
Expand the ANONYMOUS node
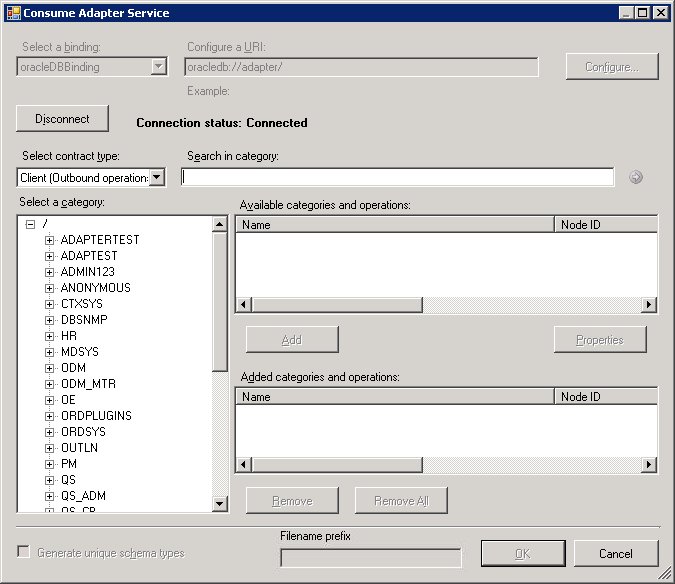(50, 288)
